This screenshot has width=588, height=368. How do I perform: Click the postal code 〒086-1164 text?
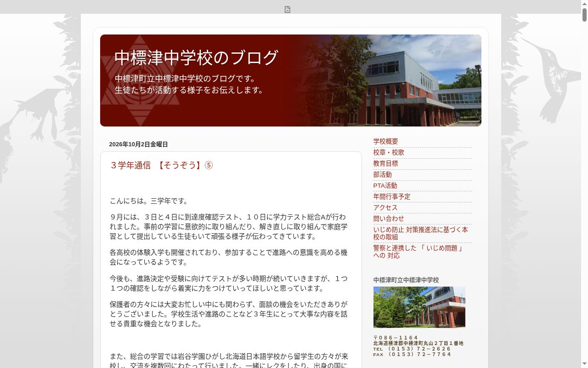[396, 338]
